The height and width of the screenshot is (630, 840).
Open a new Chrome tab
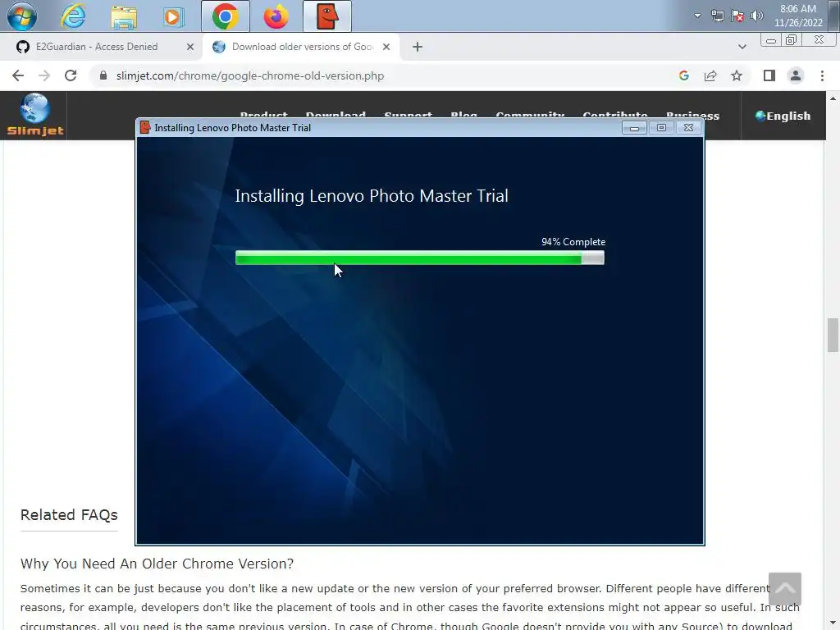[418, 47]
